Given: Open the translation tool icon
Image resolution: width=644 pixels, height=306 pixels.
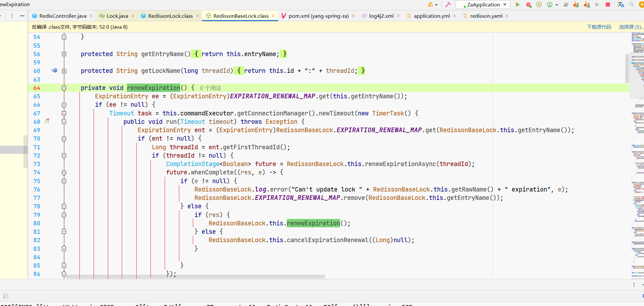Looking at the screenshot, I should pyautogui.click(x=621, y=5).
